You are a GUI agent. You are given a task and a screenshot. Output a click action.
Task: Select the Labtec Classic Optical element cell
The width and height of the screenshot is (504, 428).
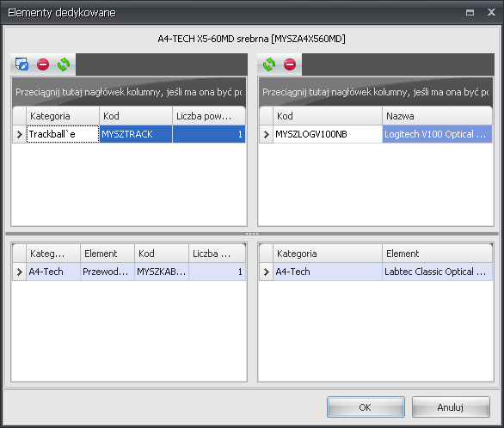click(x=437, y=272)
